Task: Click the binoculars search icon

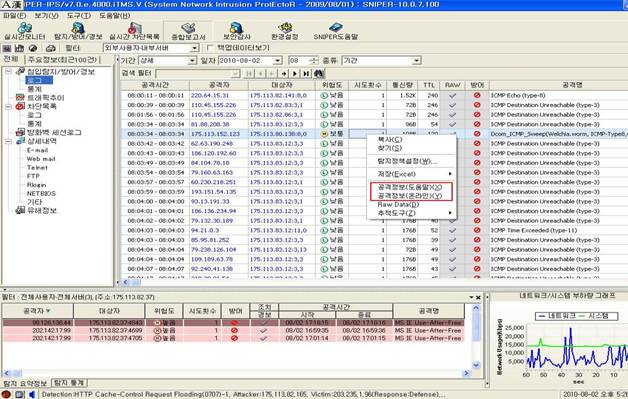Action: tap(318, 74)
